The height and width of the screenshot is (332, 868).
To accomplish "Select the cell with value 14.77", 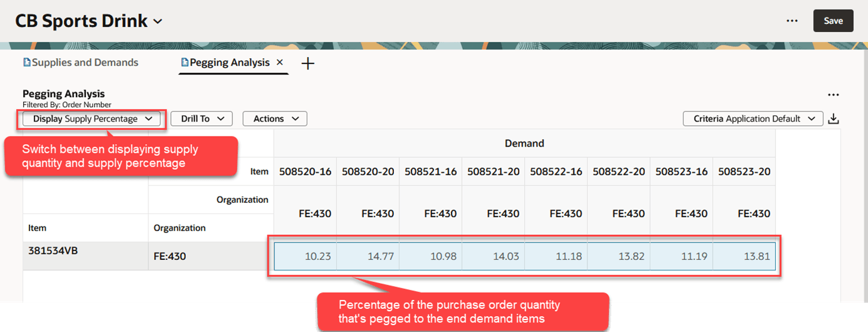I will [368, 256].
